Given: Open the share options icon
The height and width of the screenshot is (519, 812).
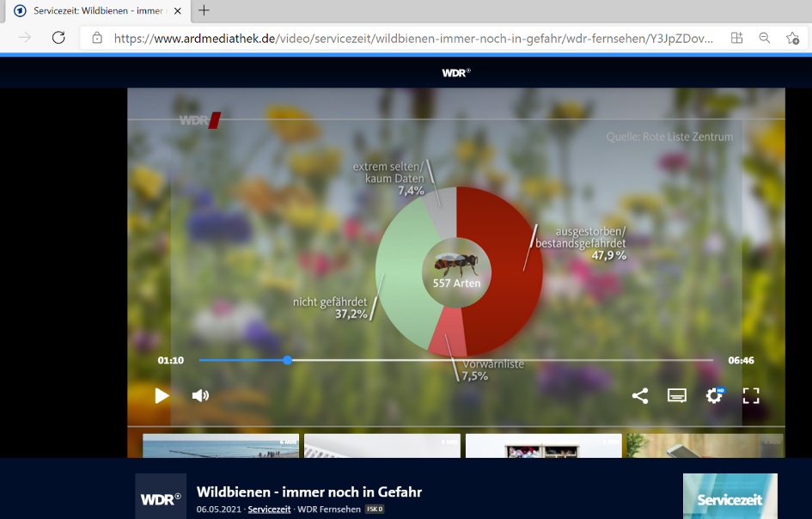Looking at the screenshot, I should (640, 396).
